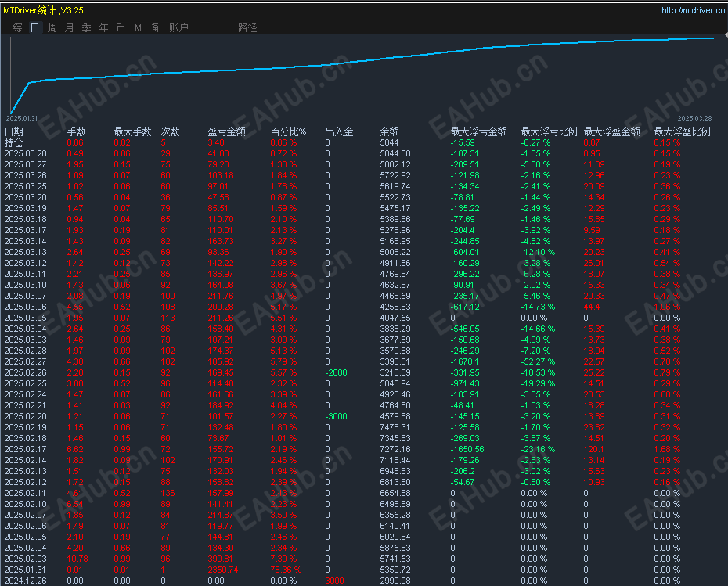728x586 pixels.
Task: Click the -1678.1 floating loss cell
Action: (465, 362)
